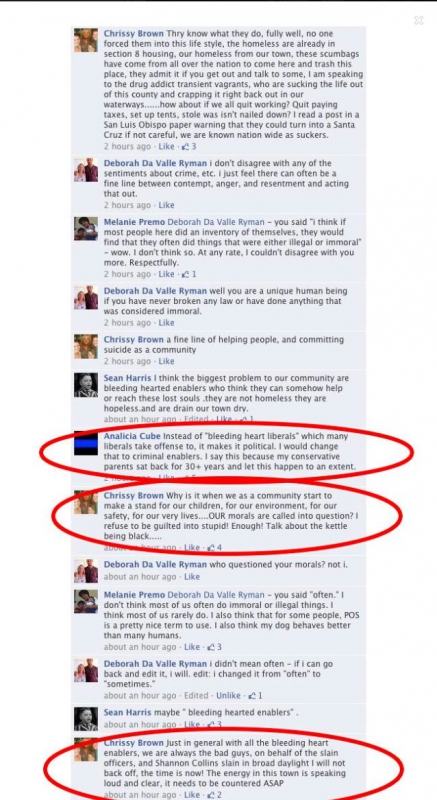Screen dimensions: 437x800
Task: Open Melanie Premo's avatar on 'you said often' comment
Action: pos(86,602)
